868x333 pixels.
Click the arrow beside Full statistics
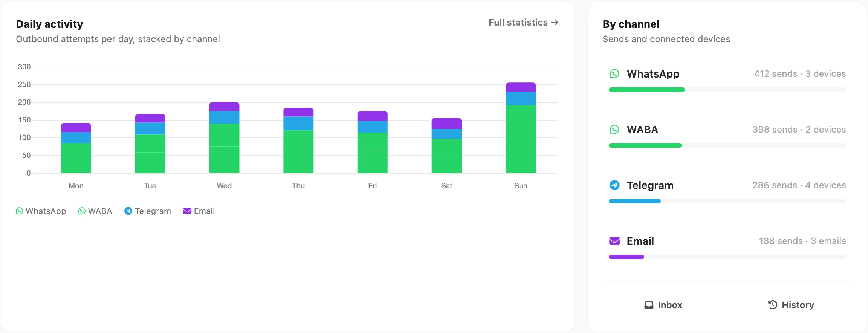point(555,23)
